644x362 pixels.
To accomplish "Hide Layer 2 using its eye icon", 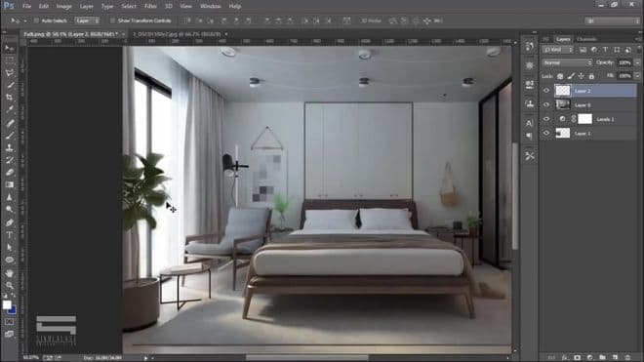I will click(546, 91).
